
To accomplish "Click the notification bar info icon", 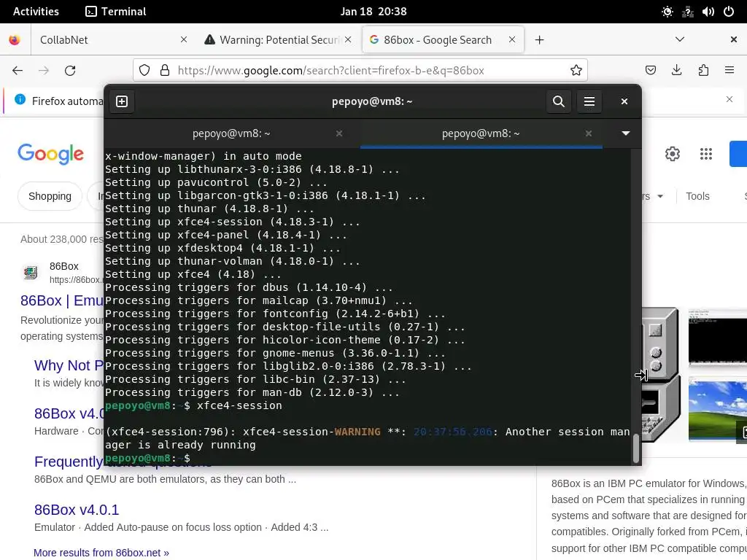I will tap(20, 99).
